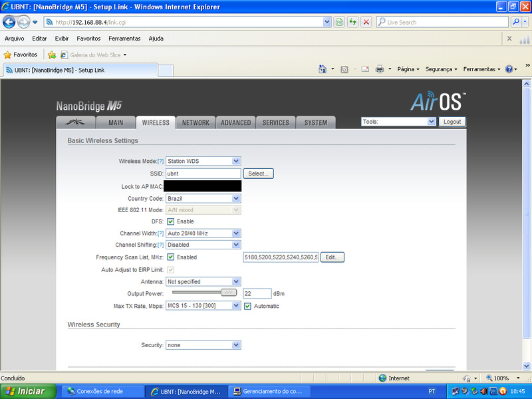Open the Antenna dropdown
Image resolution: width=532 pixels, height=399 pixels.
coord(203,281)
